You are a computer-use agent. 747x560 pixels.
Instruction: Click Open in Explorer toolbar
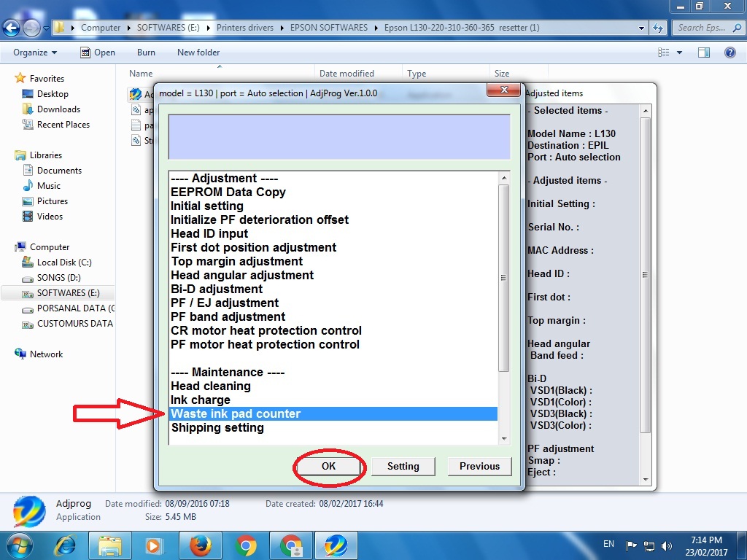(98, 52)
